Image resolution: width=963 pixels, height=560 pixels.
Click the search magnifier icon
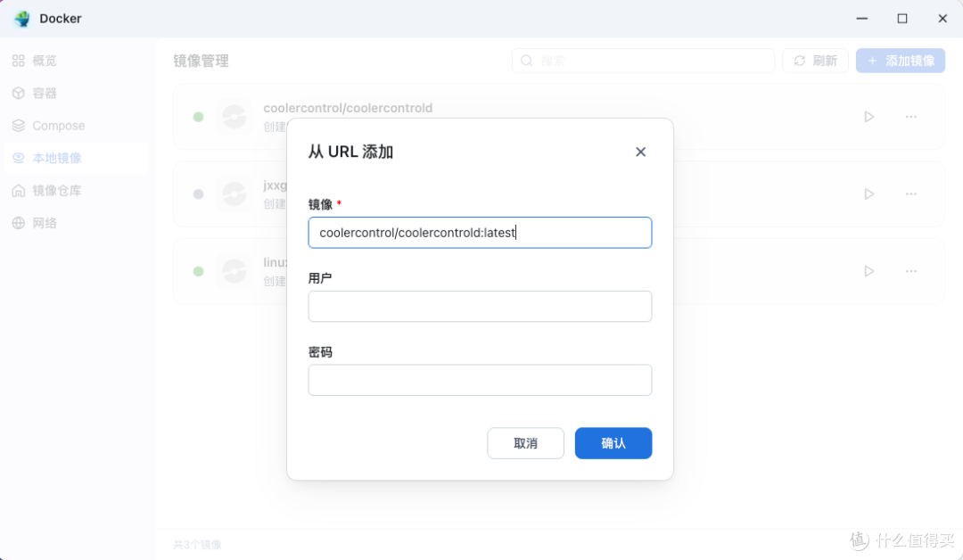[x=527, y=61]
